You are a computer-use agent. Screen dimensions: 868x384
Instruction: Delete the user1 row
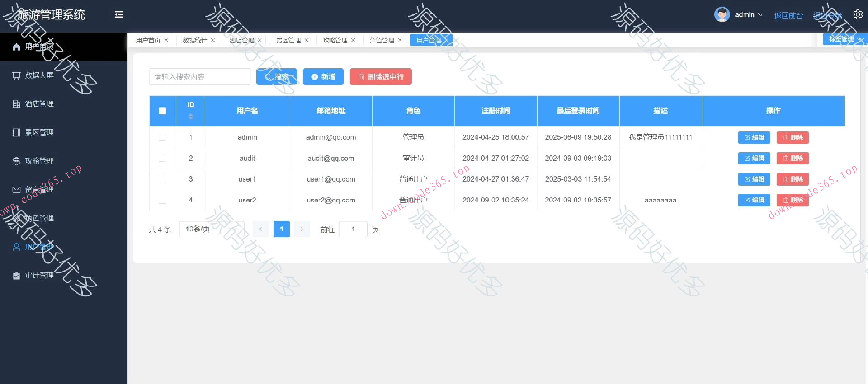coord(793,179)
